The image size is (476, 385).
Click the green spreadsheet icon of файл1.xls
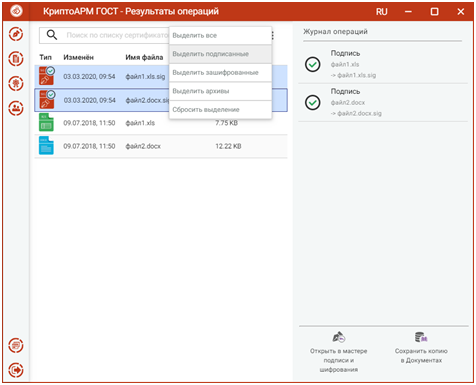point(46,122)
